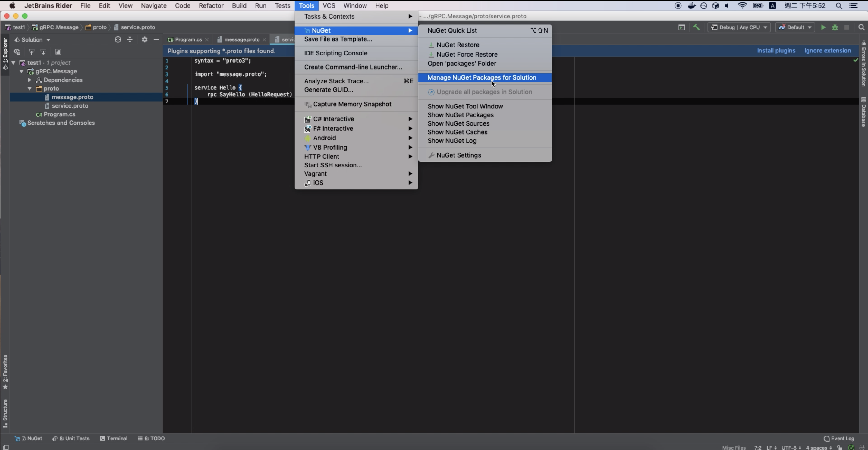Open the Database side panel
This screenshot has width=868, height=450.
point(863,112)
